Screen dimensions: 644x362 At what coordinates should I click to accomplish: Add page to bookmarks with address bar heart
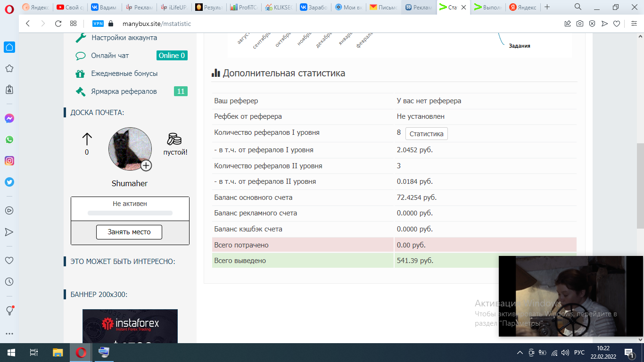click(617, 24)
